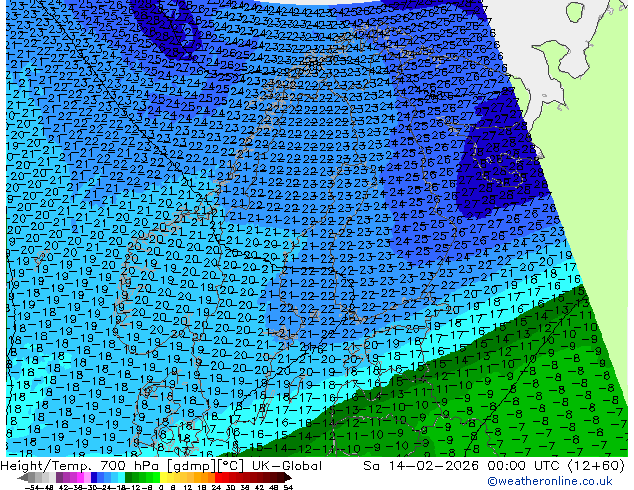Click the '(12+60)' forecast offset text
634x490 pixels.
click(x=596, y=466)
